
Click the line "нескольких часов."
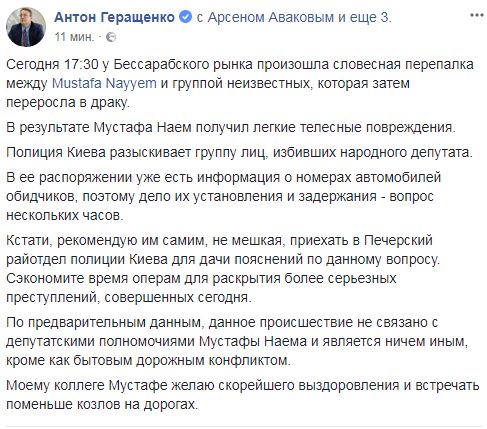tap(65, 215)
